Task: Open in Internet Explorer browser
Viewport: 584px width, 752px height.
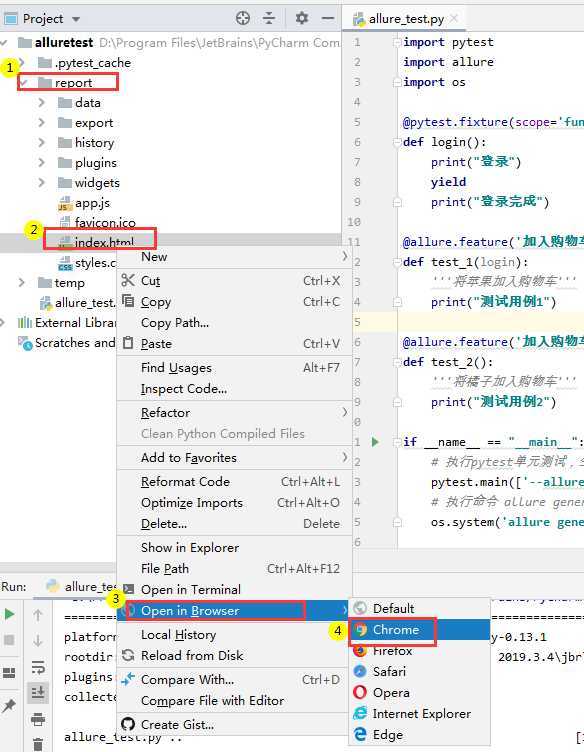Action: [420, 714]
